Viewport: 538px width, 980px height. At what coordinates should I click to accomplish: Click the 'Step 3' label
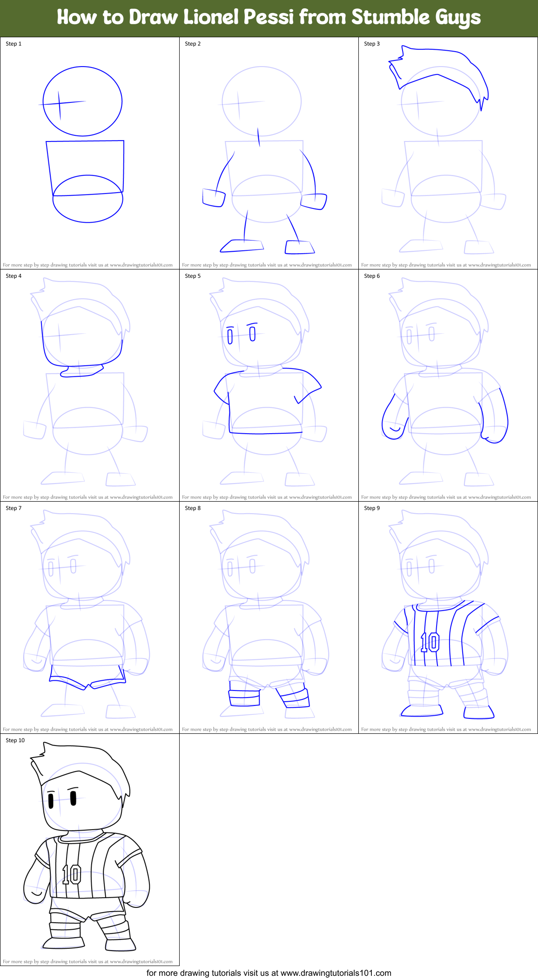(372, 44)
